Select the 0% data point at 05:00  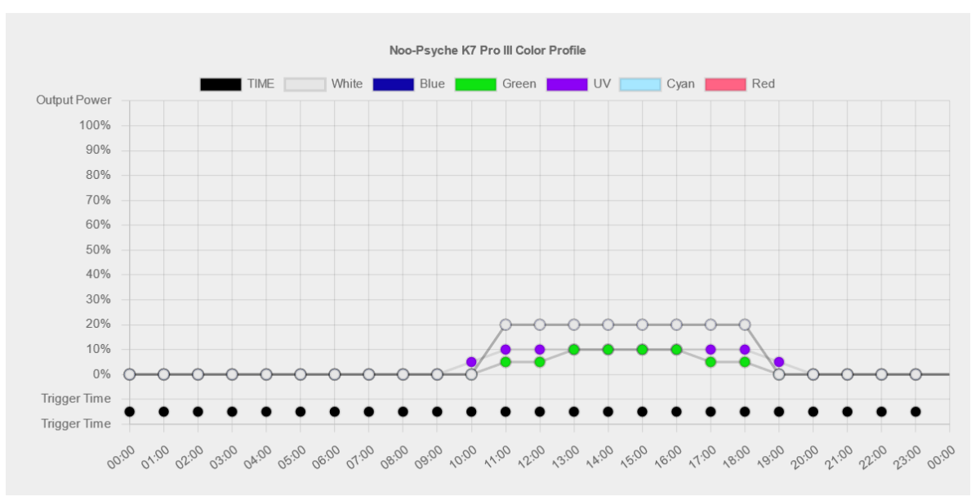(301, 374)
